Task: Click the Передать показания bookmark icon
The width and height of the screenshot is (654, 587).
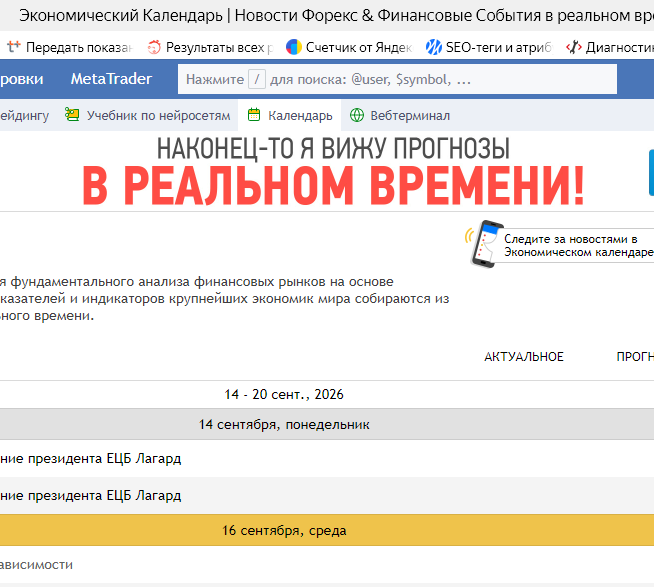Action: (x=14, y=47)
